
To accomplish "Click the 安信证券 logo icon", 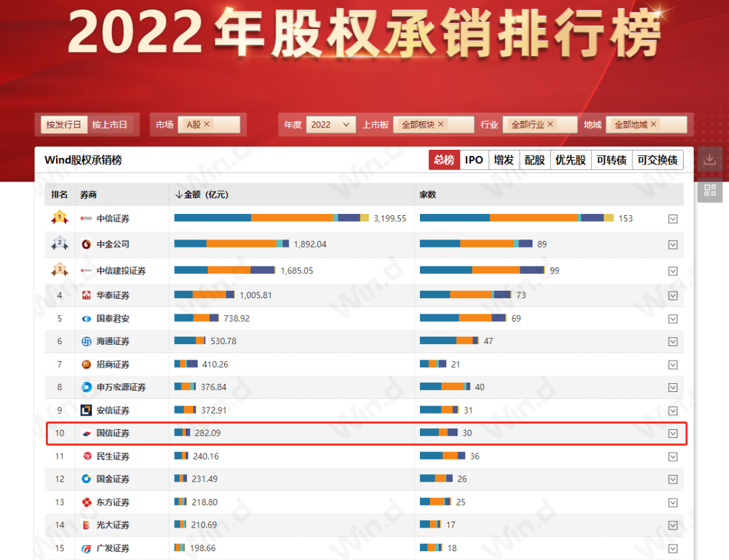I will 86,410.
